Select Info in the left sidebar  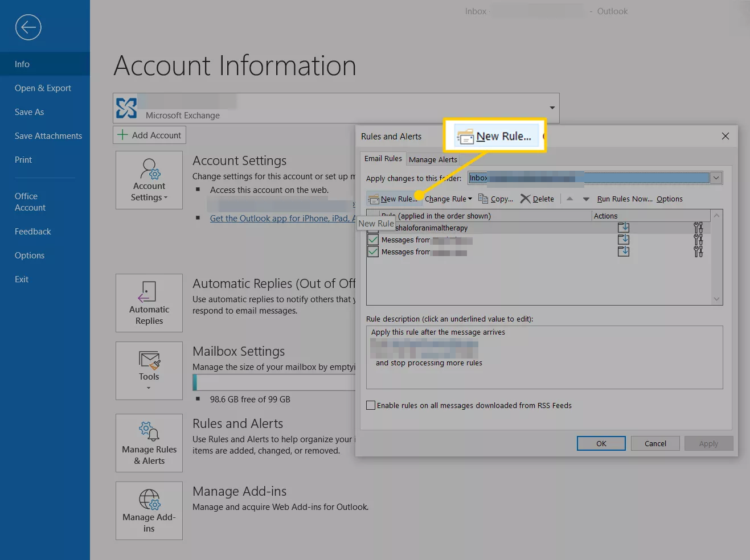coord(22,64)
